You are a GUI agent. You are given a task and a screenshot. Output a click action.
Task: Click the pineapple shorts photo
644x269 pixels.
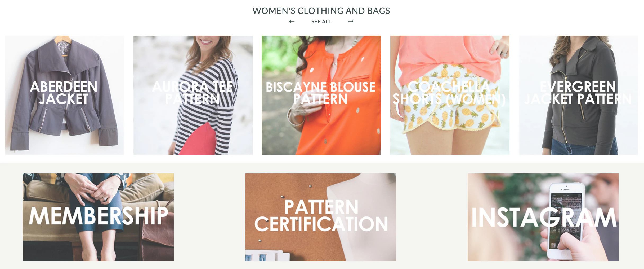pos(450,95)
